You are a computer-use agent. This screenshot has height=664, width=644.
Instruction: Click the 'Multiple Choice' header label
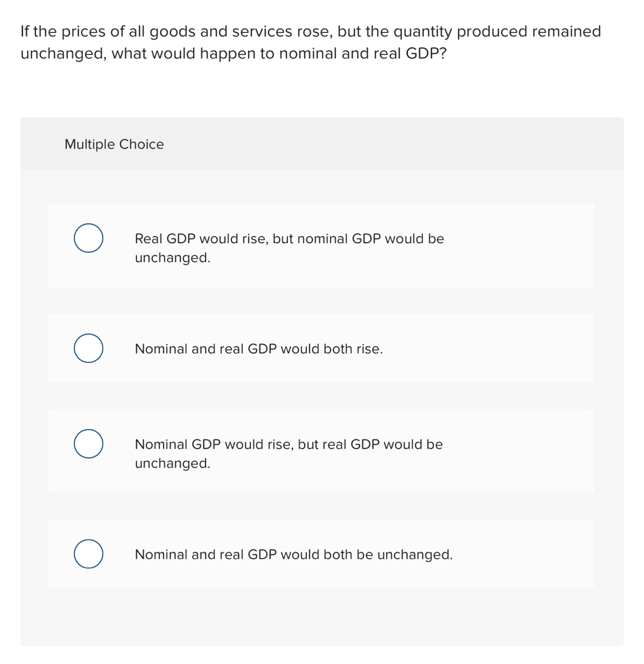114,144
